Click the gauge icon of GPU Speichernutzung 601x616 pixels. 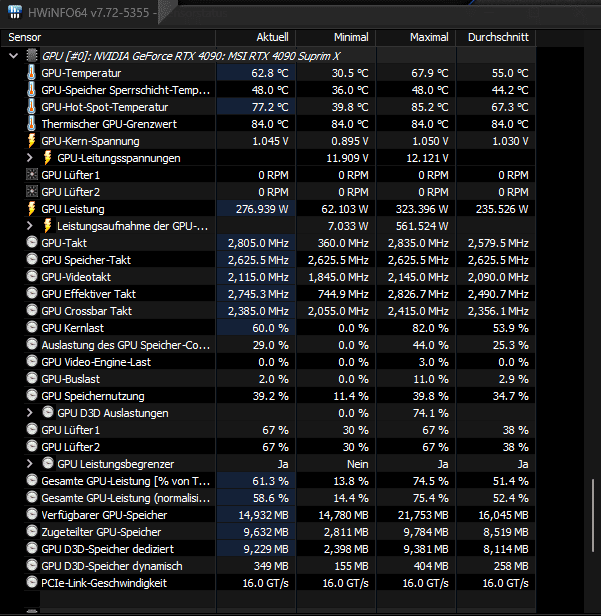(x=32, y=395)
